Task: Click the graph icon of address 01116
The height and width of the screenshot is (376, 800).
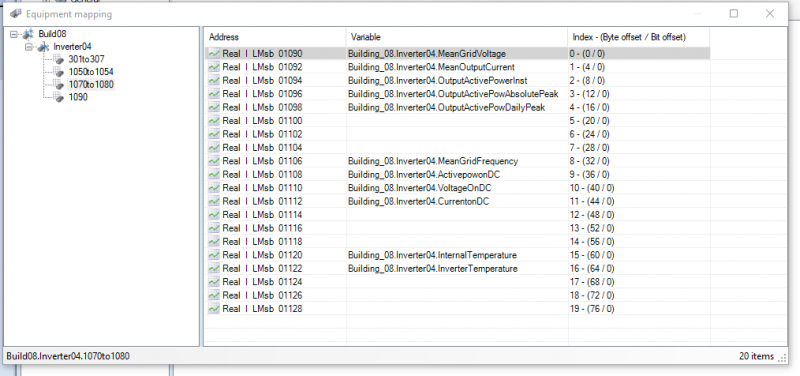Action: [214, 228]
